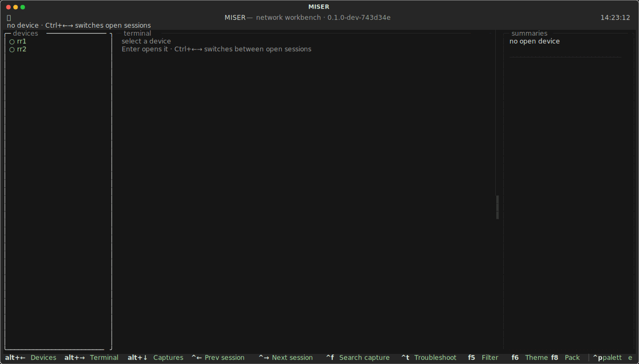Click the 'no open device' summaries text
The width and height of the screenshot is (639, 364).
pyautogui.click(x=535, y=41)
